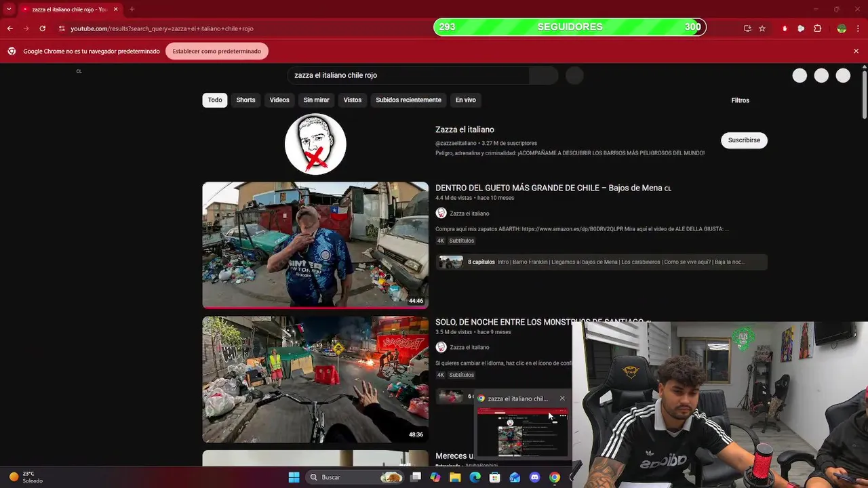
Task: Open the hand-shaped ad blocker extension
Action: click(785, 28)
